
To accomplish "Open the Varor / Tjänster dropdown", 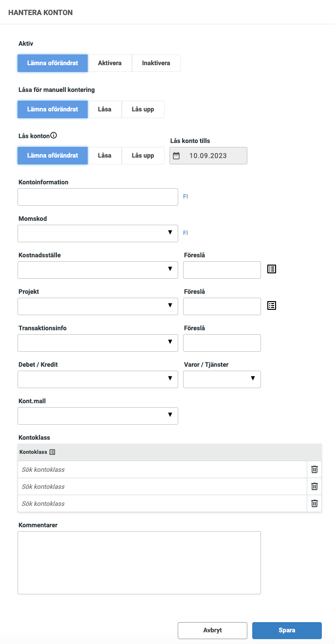I will [222, 379].
